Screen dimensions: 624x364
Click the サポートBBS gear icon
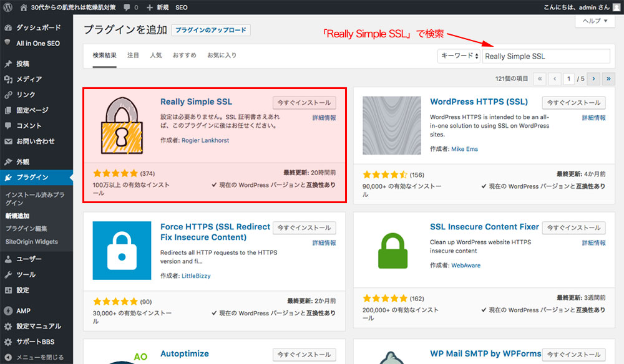[8, 342]
